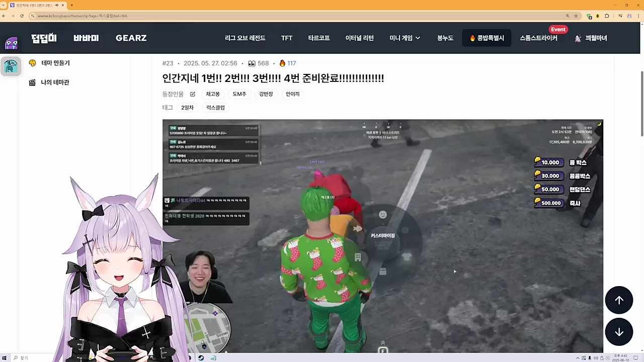The image size is (644, 362).
Task: Select the 안이끼 character tag
Action: coord(293,94)
